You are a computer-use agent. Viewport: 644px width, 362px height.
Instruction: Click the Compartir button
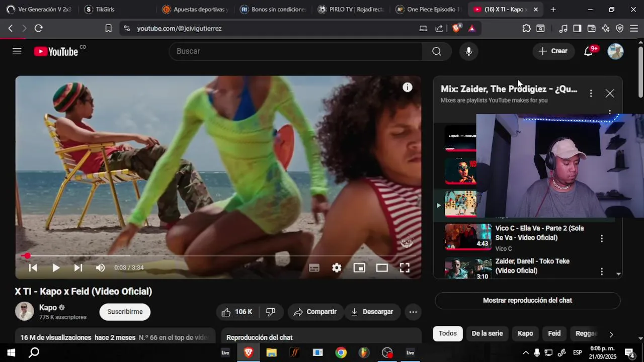pyautogui.click(x=315, y=312)
